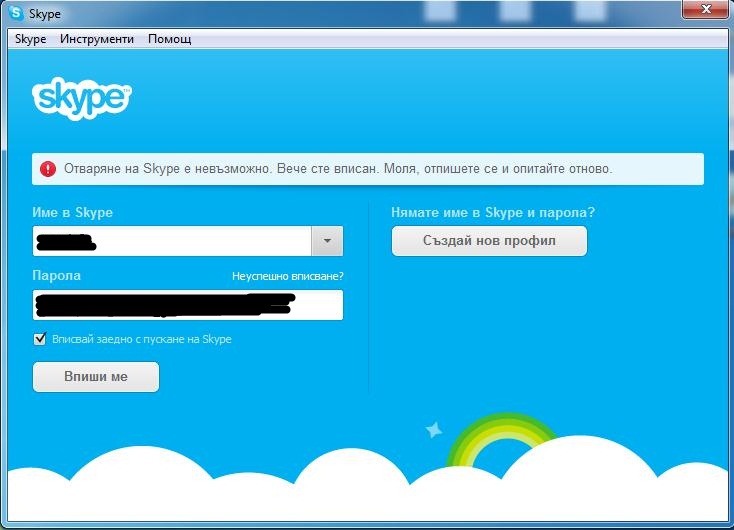Click the Име в Skype label
The image size is (734, 530).
(x=73, y=213)
